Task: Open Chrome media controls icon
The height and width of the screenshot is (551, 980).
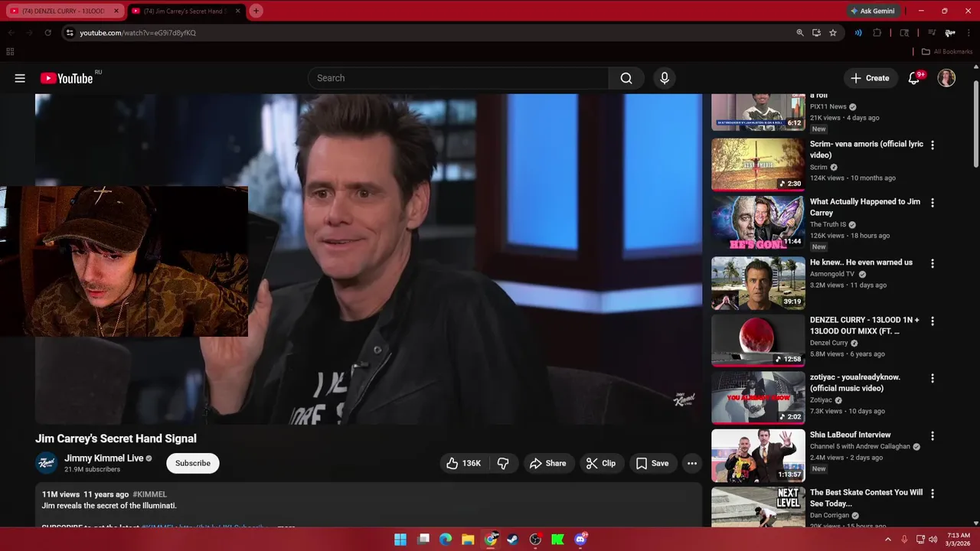Action: pos(932,33)
